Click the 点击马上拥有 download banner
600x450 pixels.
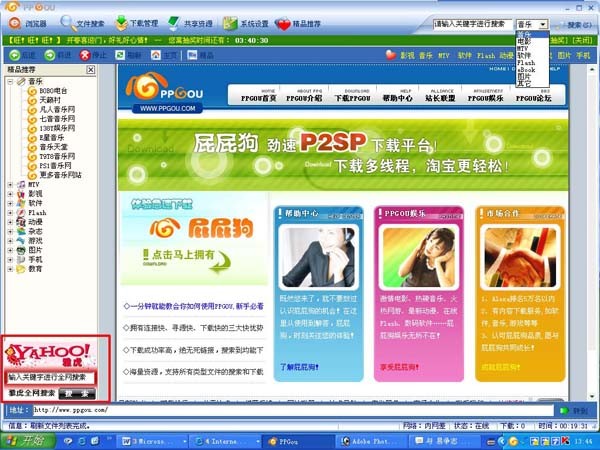[x=187, y=260]
